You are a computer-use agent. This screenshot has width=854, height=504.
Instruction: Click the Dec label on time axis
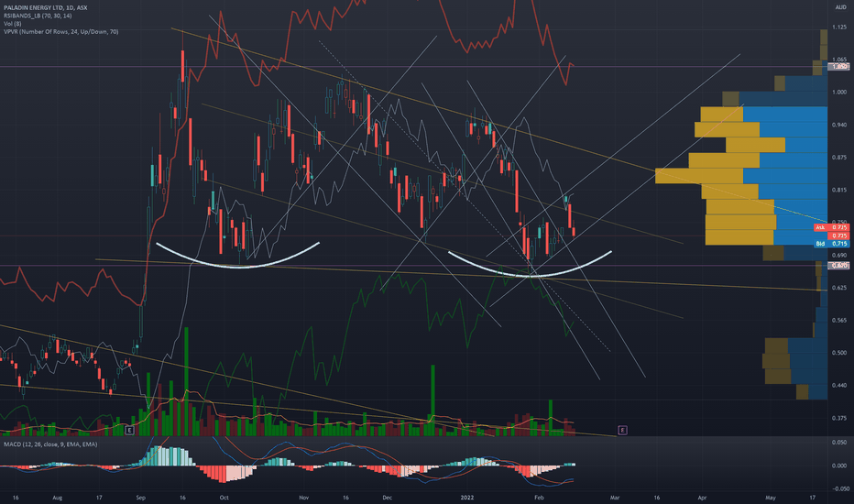[x=387, y=498]
